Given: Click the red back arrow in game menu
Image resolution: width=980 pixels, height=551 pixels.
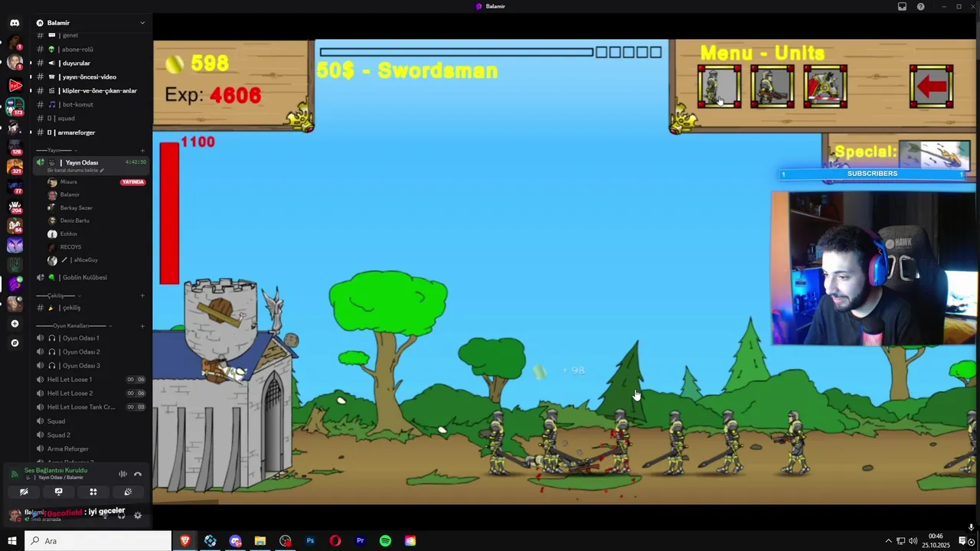Looking at the screenshot, I should [x=932, y=86].
